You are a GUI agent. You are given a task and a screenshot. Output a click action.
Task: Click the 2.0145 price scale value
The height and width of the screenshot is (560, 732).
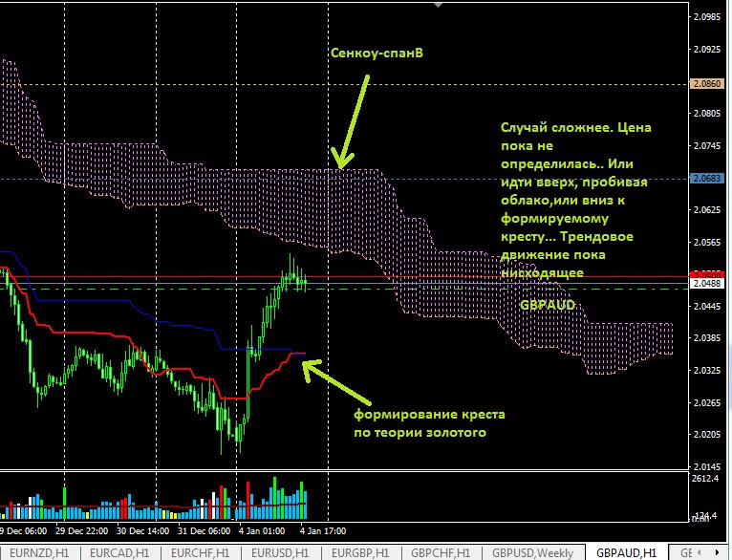pos(707,466)
